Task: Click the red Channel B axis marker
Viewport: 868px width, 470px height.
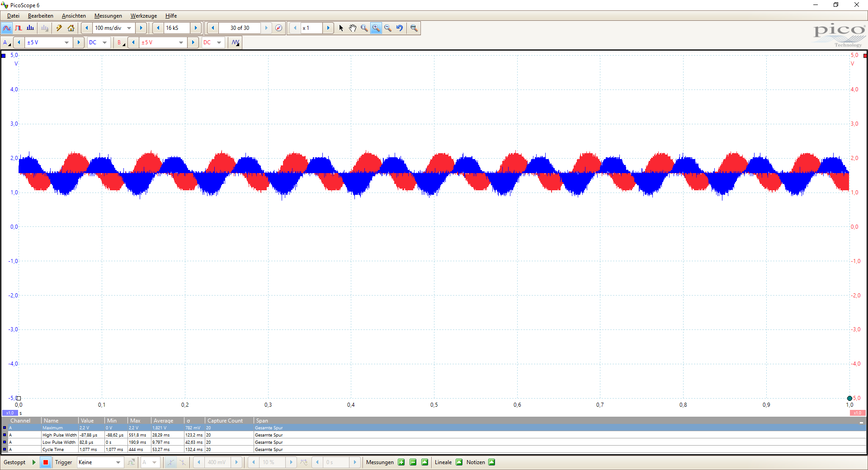Action: [x=865, y=56]
